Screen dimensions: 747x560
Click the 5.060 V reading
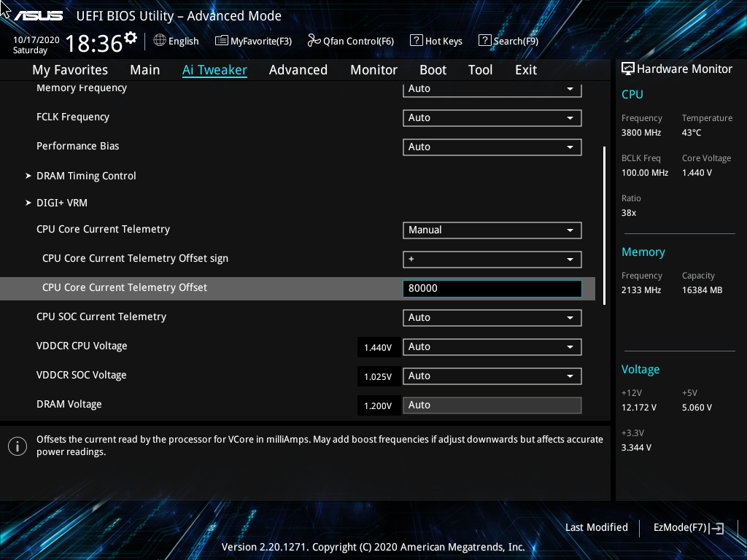(x=697, y=408)
